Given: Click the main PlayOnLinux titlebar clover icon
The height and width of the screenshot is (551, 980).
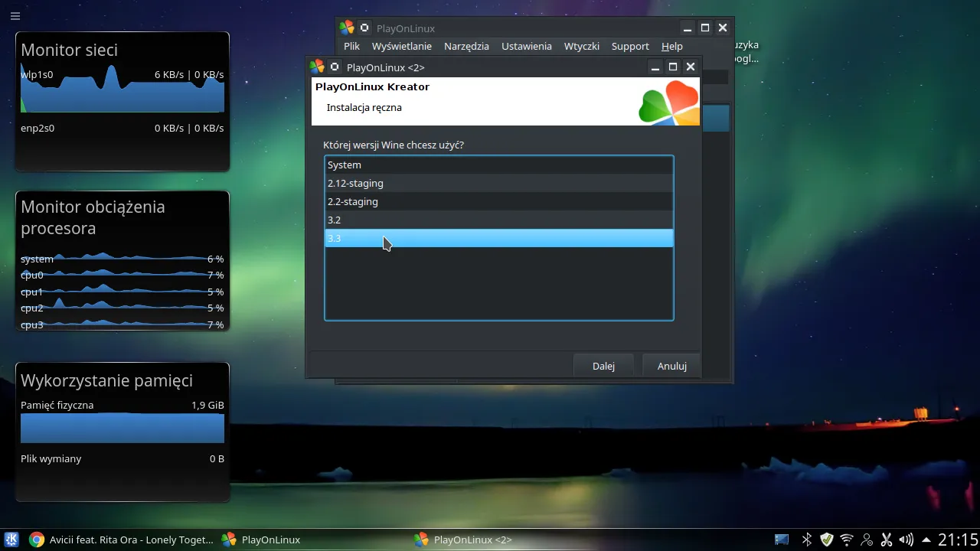Looking at the screenshot, I should point(347,28).
